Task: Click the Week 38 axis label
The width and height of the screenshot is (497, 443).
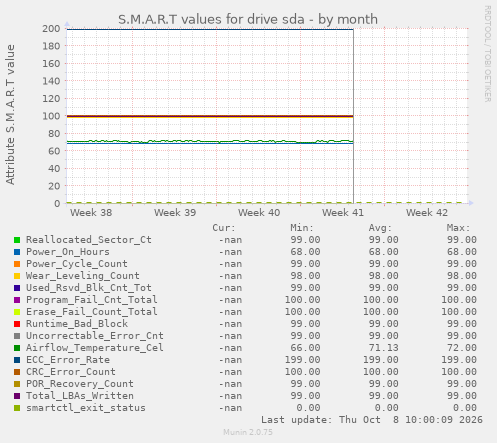Action: (x=91, y=213)
